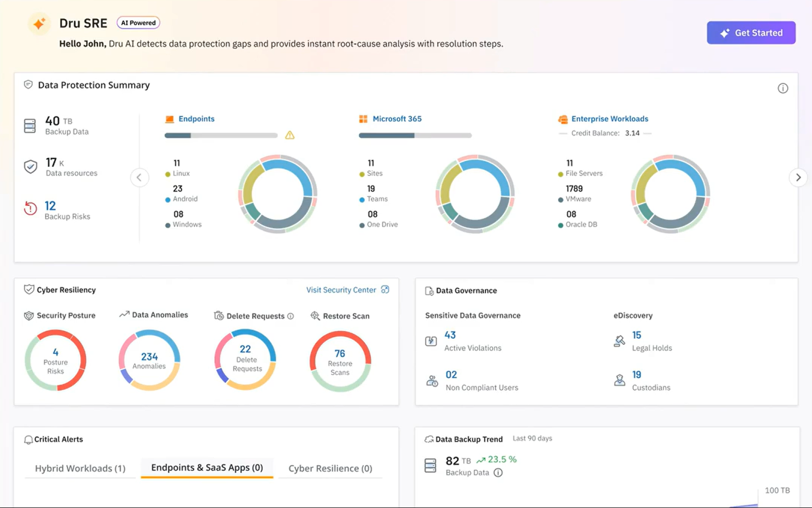This screenshot has height=508, width=812.
Task: Open the Visit Security Center link
Action: (x=341, y=290)
